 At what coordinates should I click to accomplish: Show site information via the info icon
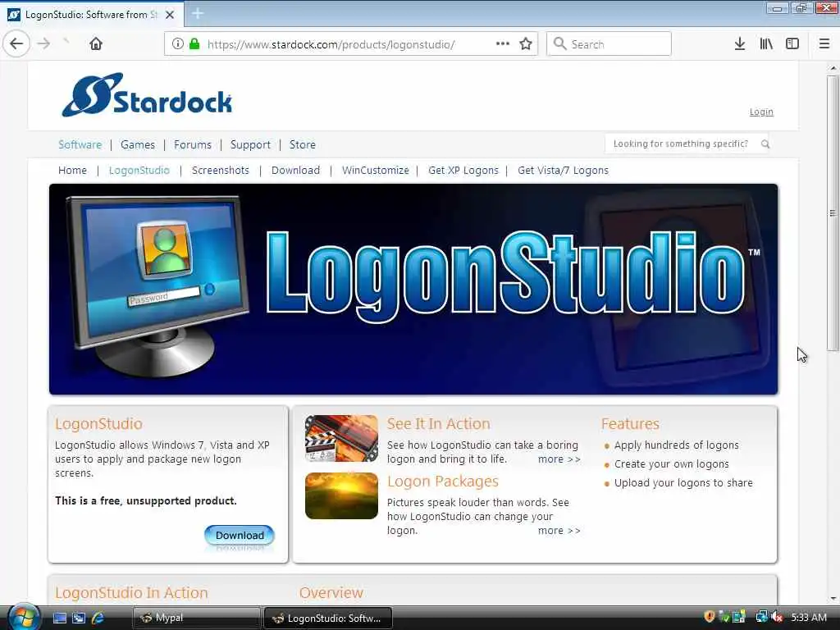178,44
